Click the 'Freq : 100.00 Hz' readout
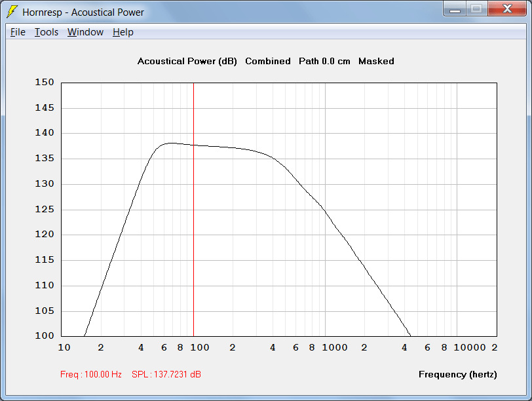Screen dimensions: 532x401 click(91, 374)
